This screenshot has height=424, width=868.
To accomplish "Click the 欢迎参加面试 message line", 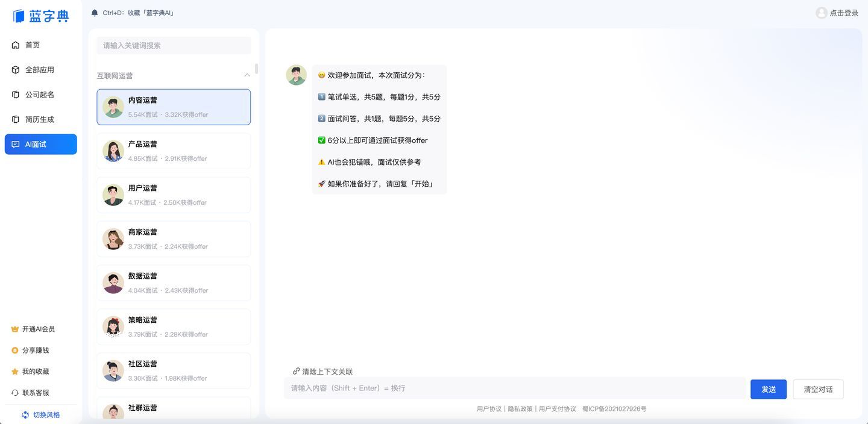I will pyautogui.click(x=372, y=75).
